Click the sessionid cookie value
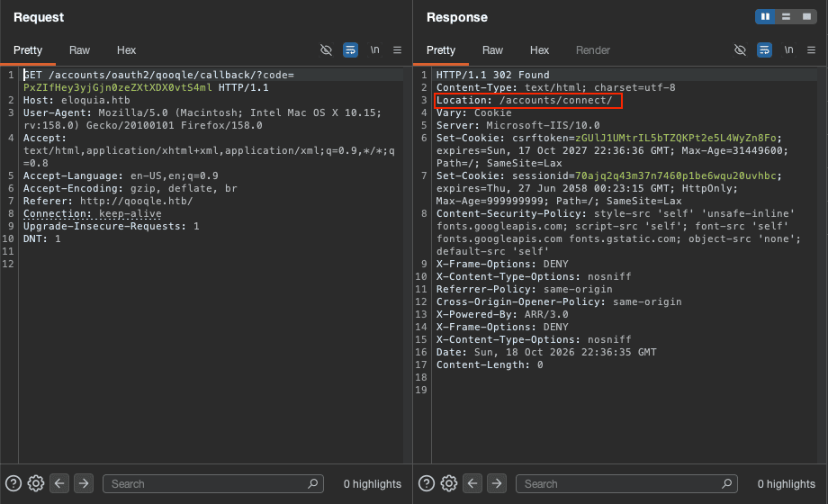Screen dimensions: 828x504 [x=675, y=175]
